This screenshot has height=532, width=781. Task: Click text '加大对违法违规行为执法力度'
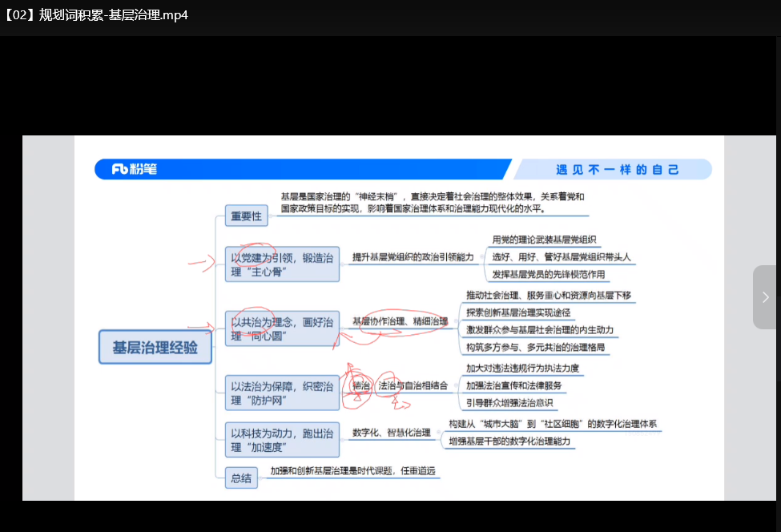click(x=522, y=368)
